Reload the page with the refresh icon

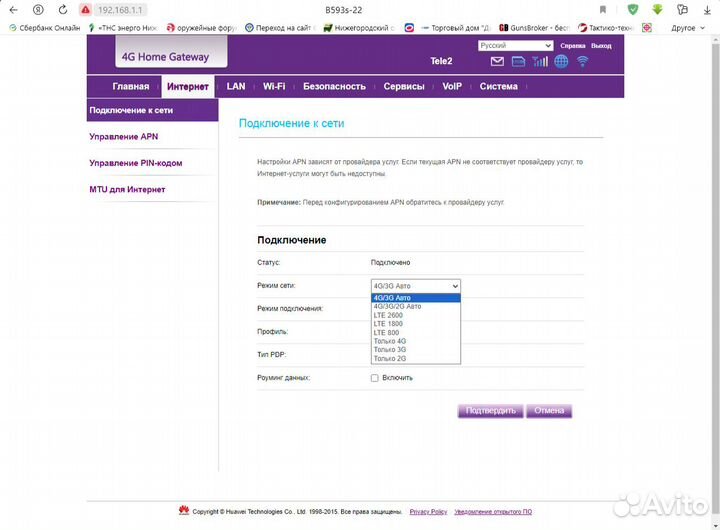click(x=64, y=9)
